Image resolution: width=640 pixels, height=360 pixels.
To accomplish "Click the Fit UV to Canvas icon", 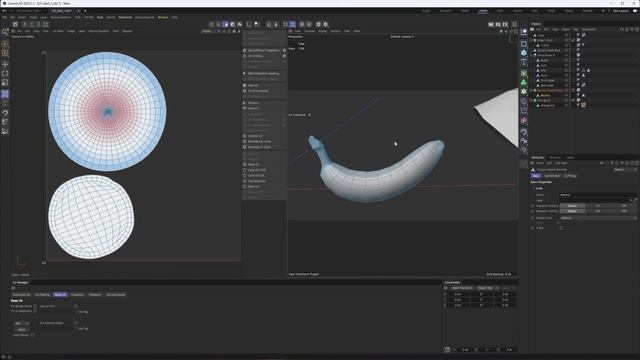I will tap(244, 91).
